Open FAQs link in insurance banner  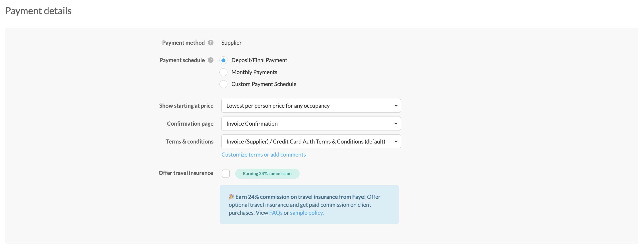coord(276,213)
